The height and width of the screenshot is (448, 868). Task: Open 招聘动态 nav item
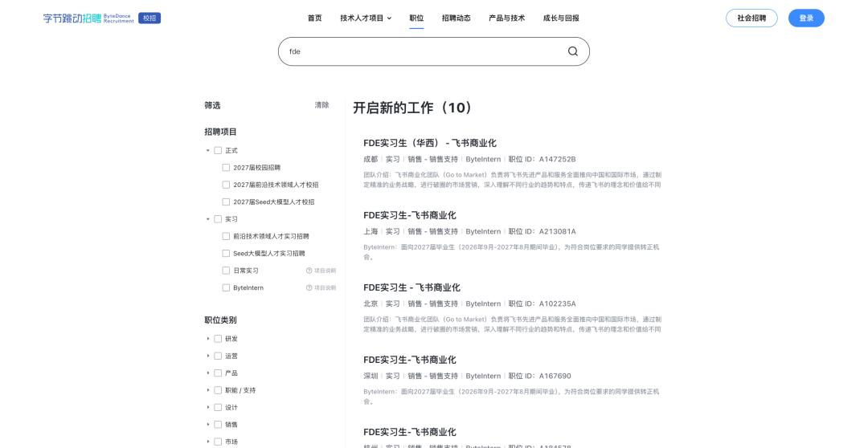click(x=457, y=18)
